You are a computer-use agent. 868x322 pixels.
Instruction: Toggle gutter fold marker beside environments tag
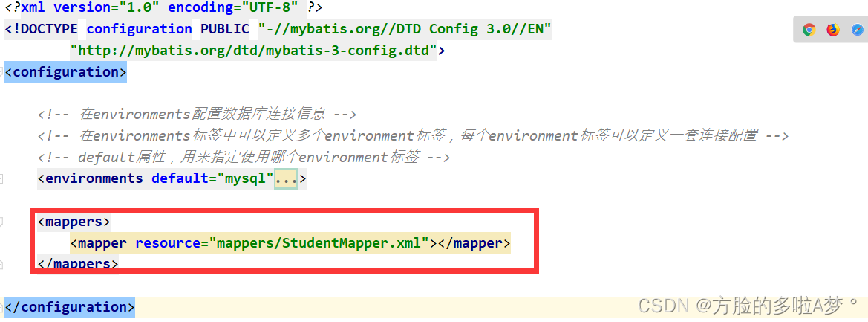[1, 178]
